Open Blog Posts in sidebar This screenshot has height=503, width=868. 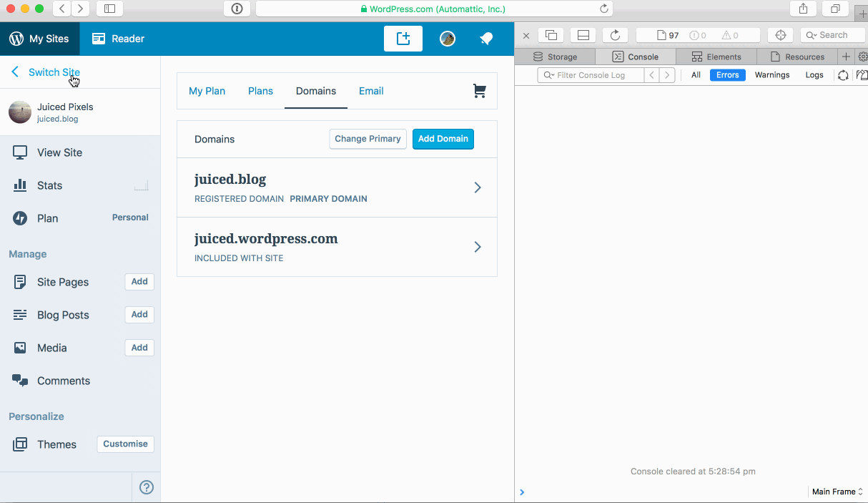tap(63, 315)
